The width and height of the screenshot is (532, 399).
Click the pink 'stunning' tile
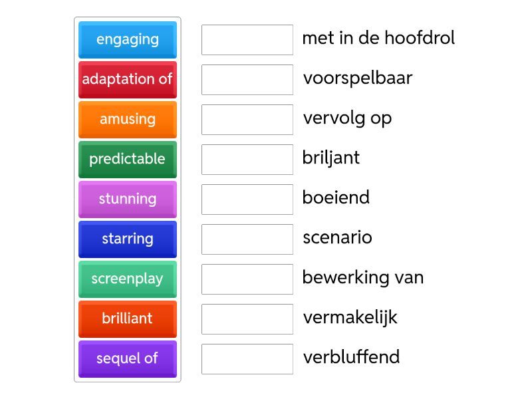[127, 199]
